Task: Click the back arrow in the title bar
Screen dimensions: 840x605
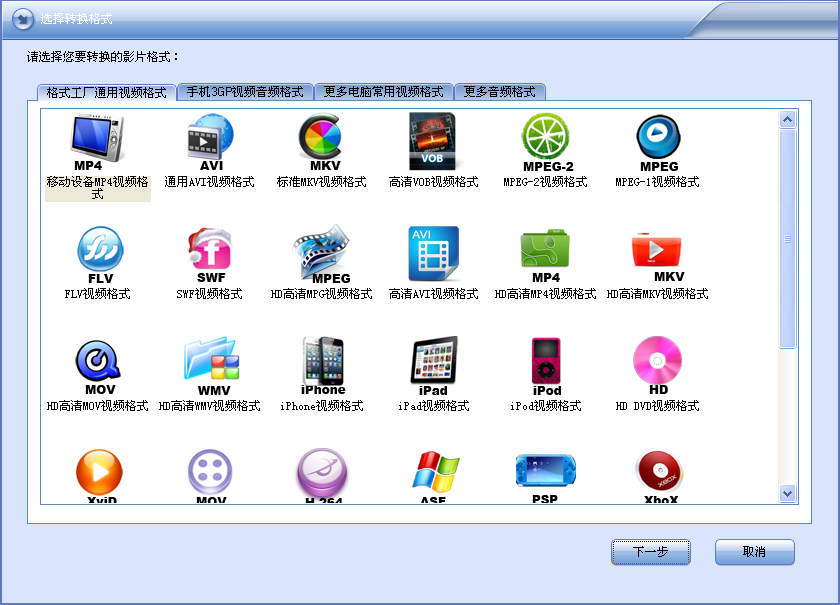Action: tap(20, 19)
